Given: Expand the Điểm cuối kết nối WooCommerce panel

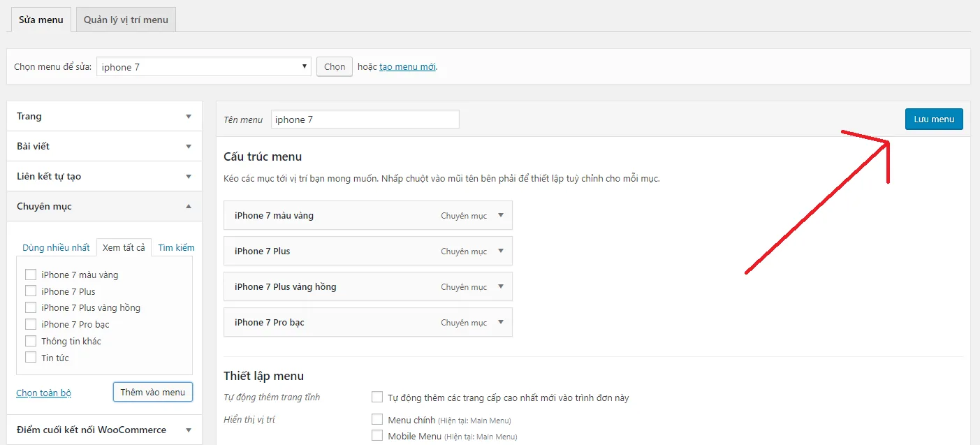Looking at the screenshot, I should pyautogui.click(x=104, y=430).
